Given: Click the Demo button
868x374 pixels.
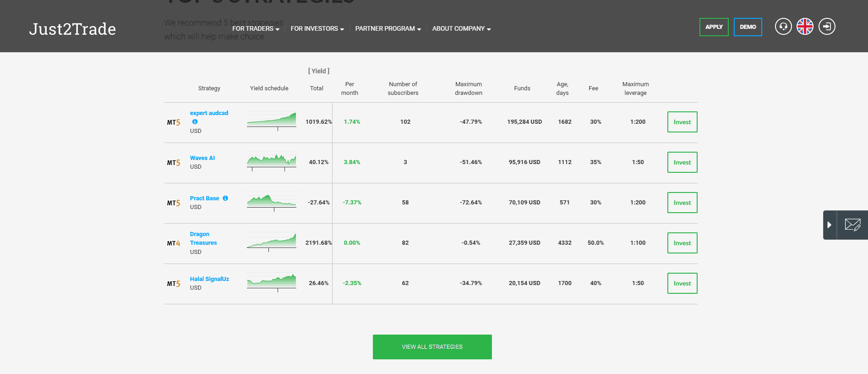Looking at the screenshot, I should click(748, 27).
